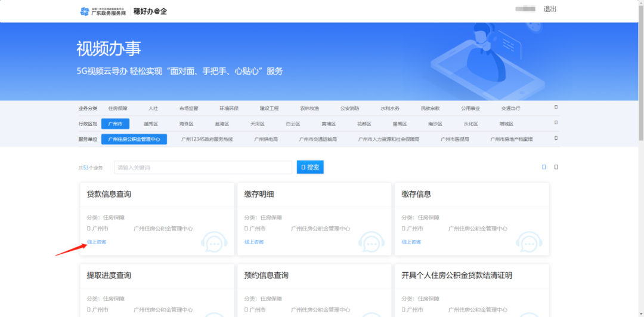Screen dimensions: 644x317
Task: Click the 穗好办@企 site title
Action: [x=150, y=11]
